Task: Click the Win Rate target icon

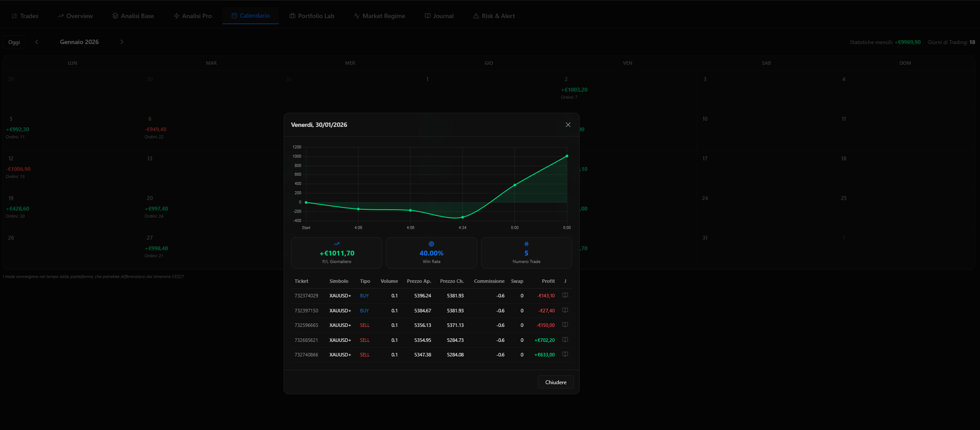Action: click(432, 244)
